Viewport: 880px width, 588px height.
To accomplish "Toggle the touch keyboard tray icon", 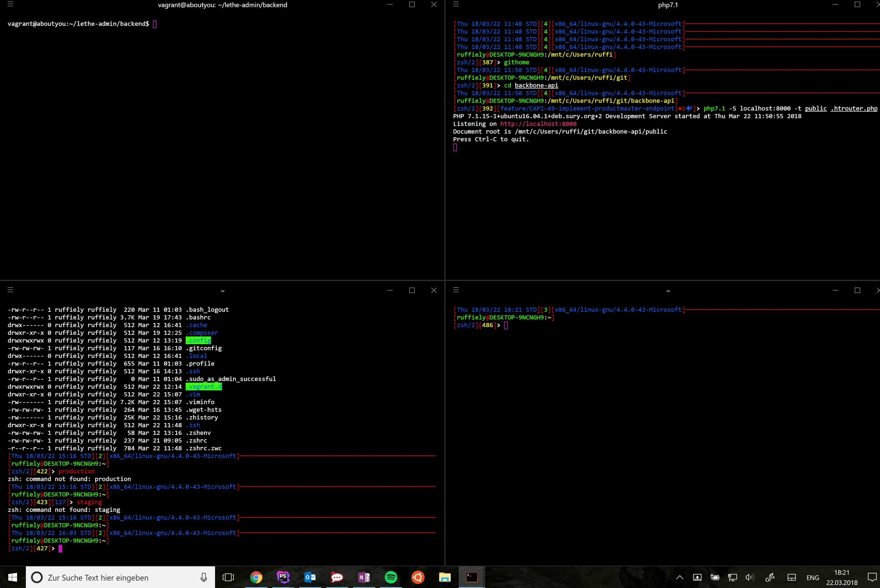I will tap(791, 578).
